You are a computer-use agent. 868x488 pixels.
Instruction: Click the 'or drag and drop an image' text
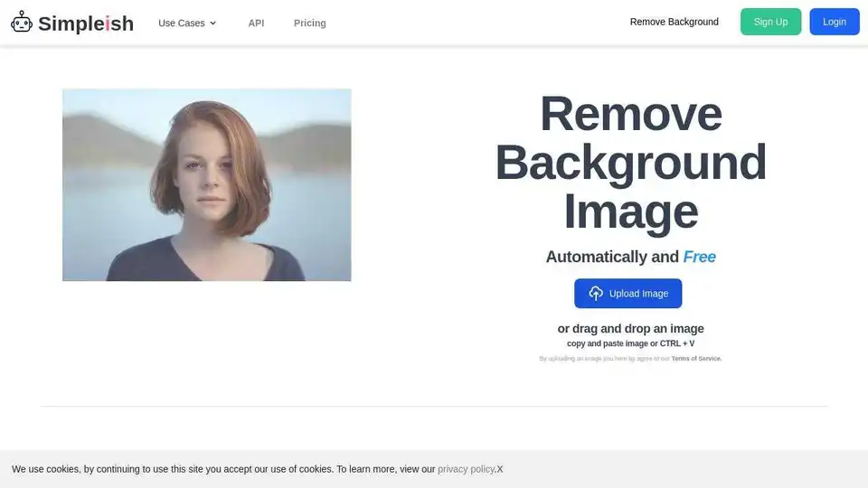pos(630,329)
